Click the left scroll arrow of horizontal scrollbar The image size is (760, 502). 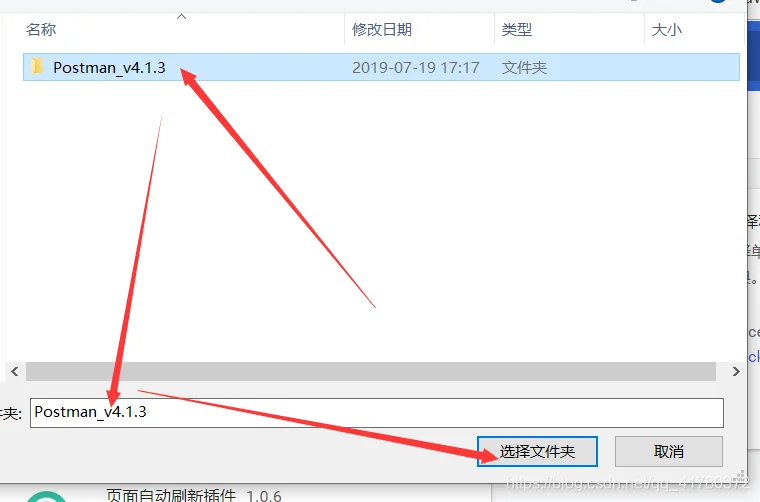point(15,372)
